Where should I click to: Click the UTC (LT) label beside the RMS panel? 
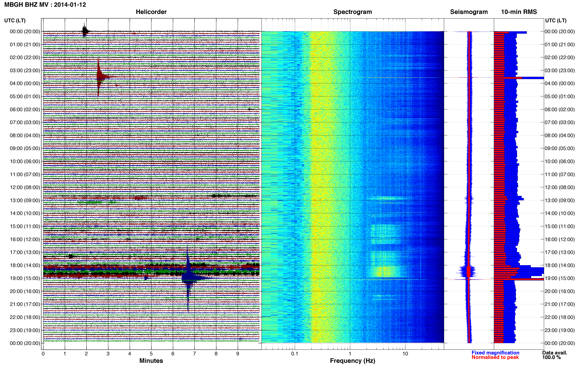556,20
